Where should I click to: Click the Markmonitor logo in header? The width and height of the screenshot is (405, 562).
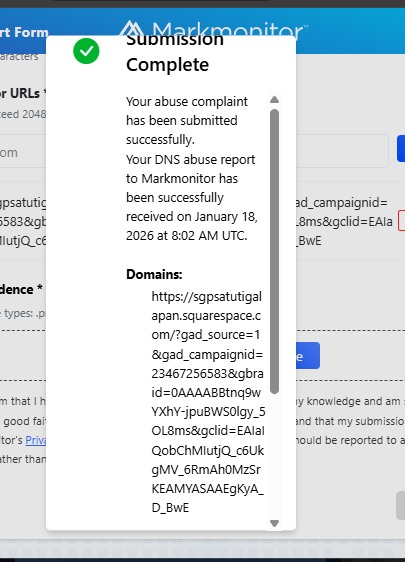click(x=213, y=29)
